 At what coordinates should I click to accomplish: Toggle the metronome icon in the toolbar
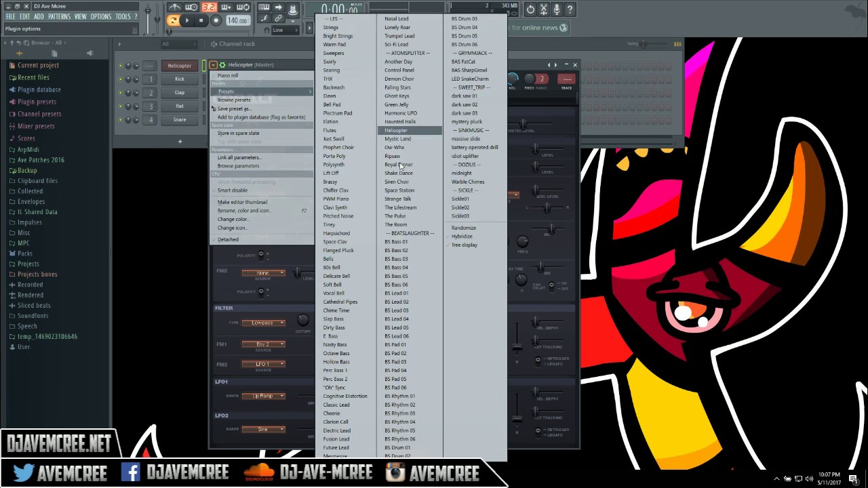click(174, 7)
